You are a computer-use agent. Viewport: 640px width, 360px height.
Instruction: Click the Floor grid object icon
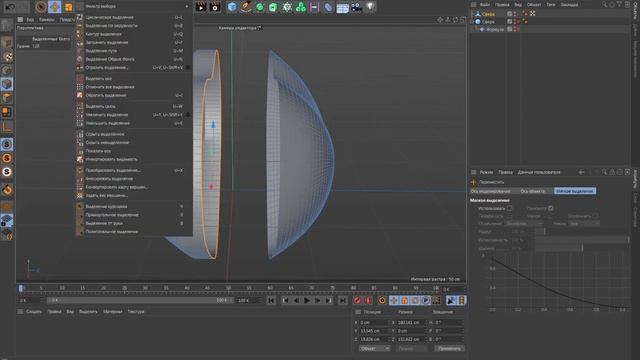point(342,7)
